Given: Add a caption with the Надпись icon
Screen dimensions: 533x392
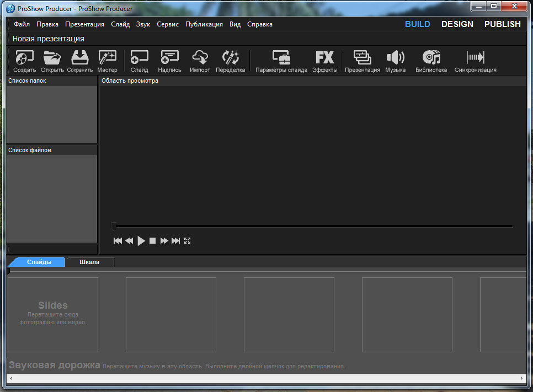Looking at the screenshot, I should click(x=169, y=58).
